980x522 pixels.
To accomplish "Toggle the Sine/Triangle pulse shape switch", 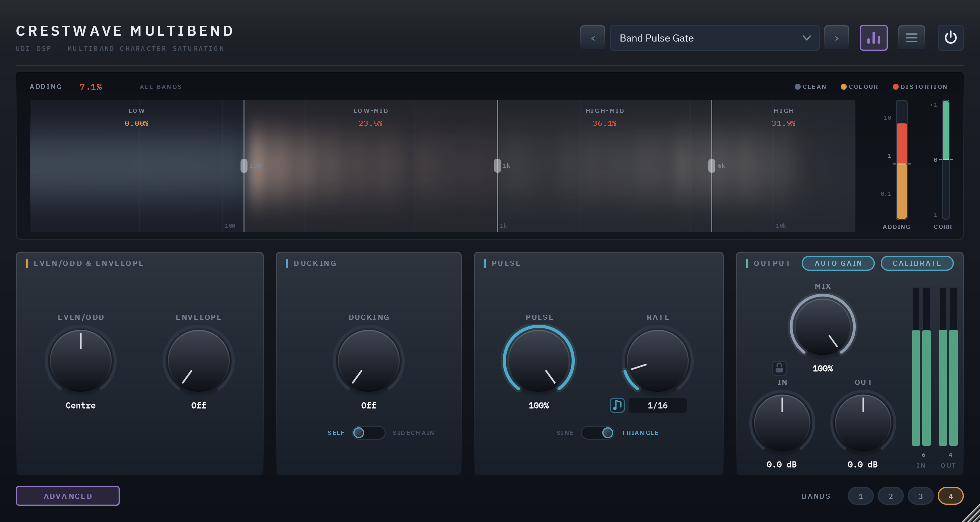I will coord(598,433).
